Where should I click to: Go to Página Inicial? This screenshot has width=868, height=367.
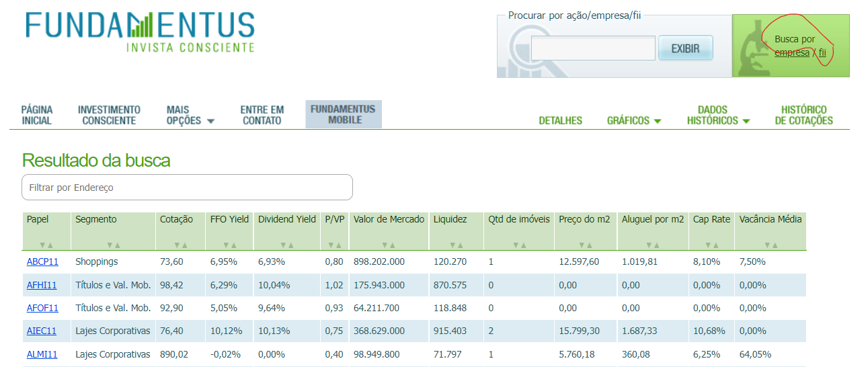click(36, 115)
